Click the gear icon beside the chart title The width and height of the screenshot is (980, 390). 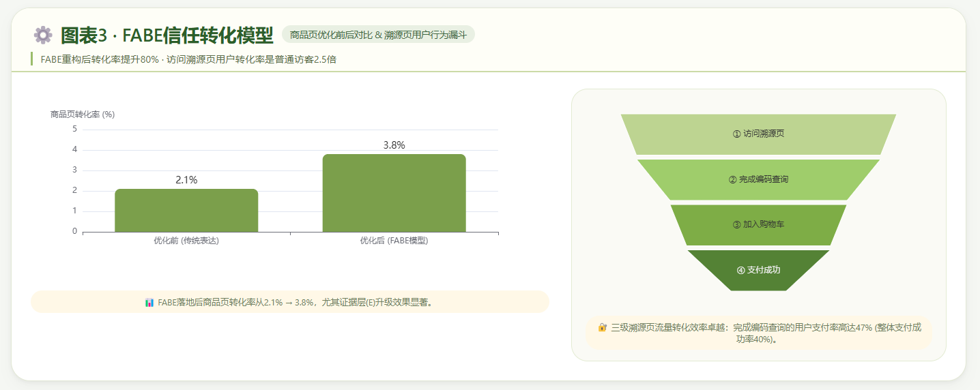[x=43, y=35]
